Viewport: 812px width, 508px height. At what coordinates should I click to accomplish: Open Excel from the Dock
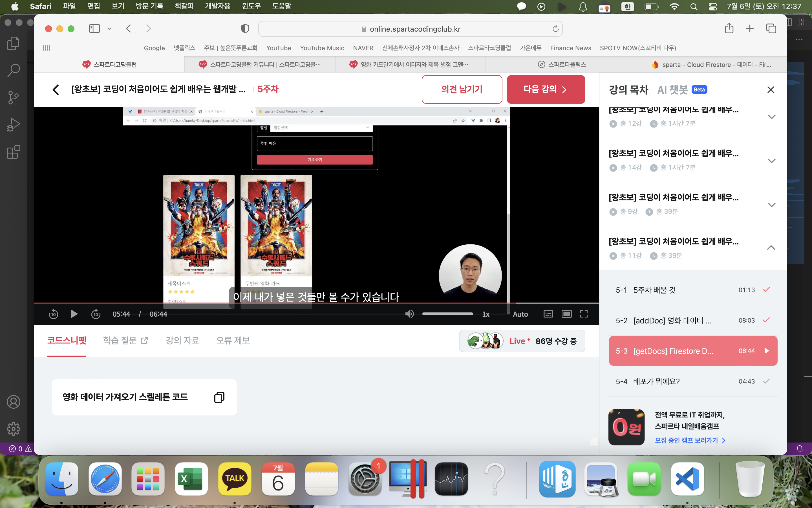[191, 479]
